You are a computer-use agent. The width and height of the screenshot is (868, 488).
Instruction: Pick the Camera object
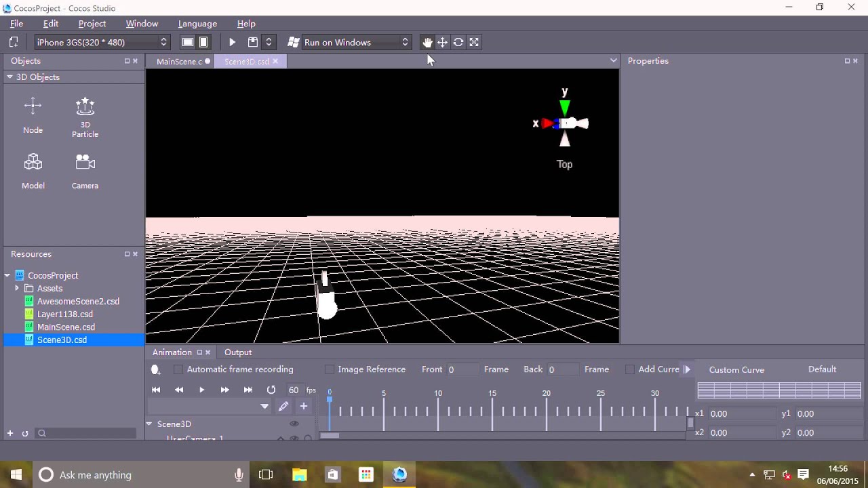pos(85,171)
